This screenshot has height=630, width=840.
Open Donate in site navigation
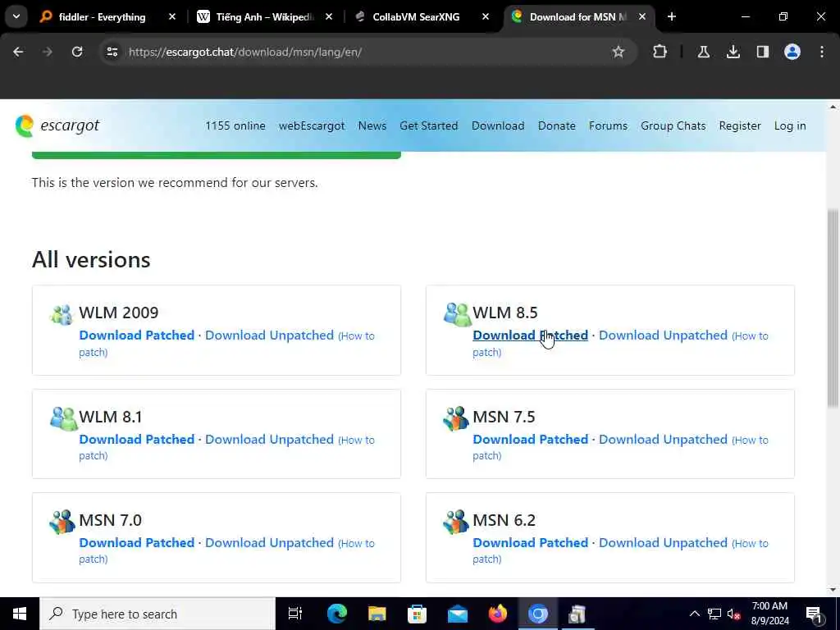557,126
